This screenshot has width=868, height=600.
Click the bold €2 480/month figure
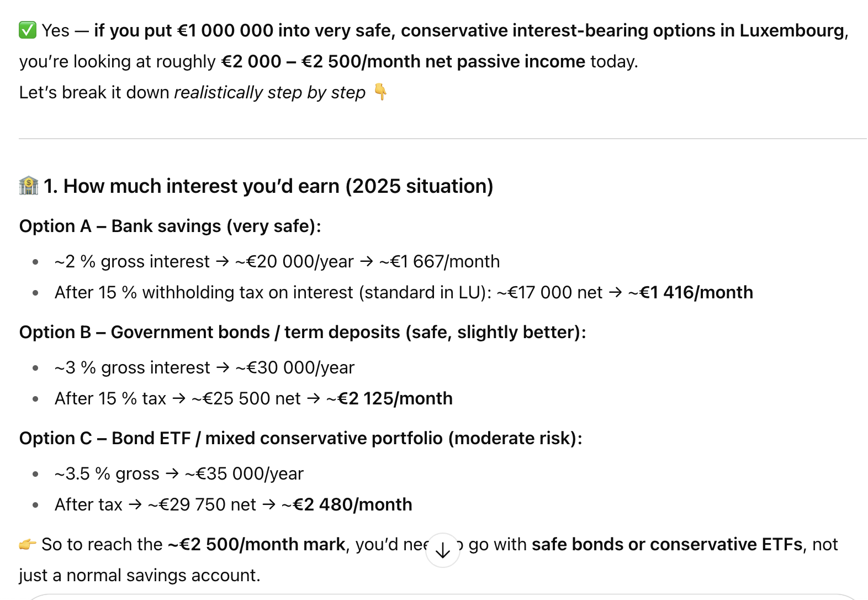(x=352, y=504)
